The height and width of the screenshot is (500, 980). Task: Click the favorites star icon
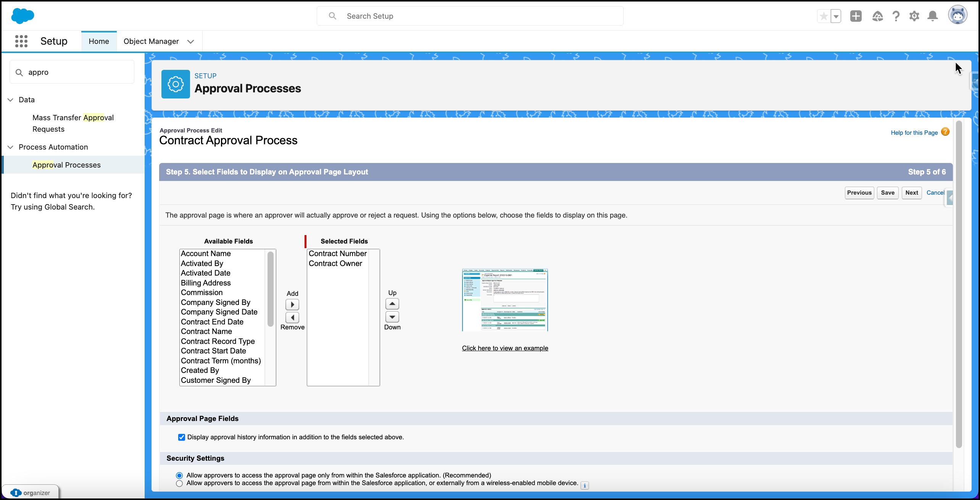(824, 16)
